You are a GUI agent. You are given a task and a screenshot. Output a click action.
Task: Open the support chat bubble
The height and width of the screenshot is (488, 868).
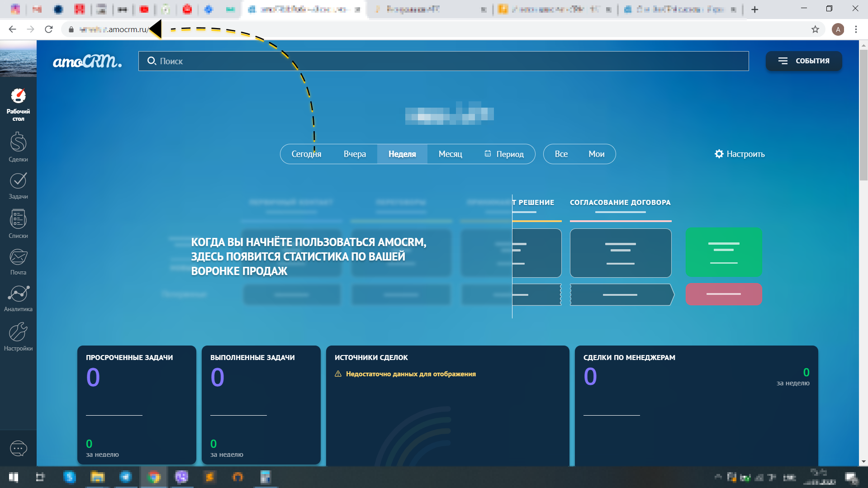[18, 448]
